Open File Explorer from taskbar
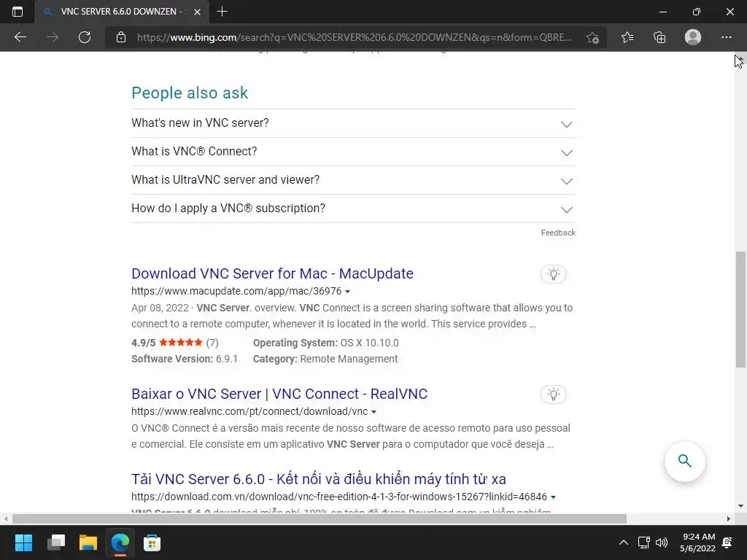Image resolution: width=747 pixels, height=560 pixels. [x=88, y=542]
